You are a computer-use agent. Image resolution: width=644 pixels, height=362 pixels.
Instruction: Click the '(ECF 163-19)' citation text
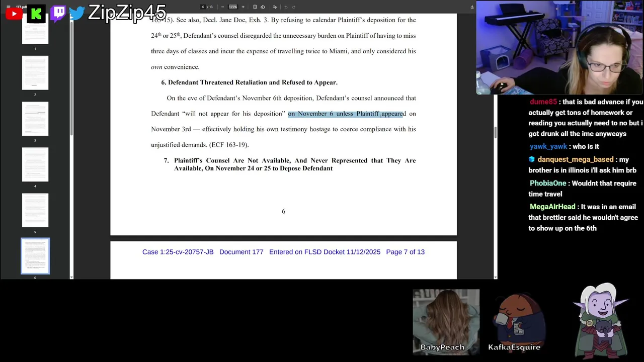pos(229,145)
